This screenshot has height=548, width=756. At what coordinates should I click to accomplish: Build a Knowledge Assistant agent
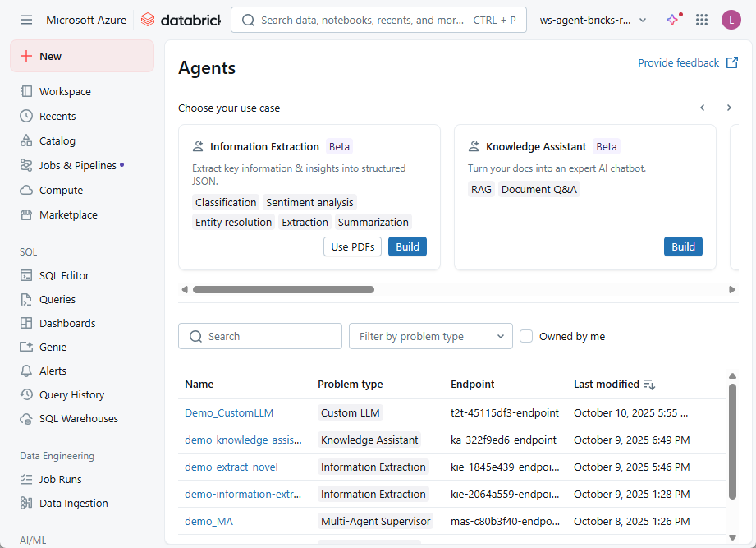pos(683,246)
